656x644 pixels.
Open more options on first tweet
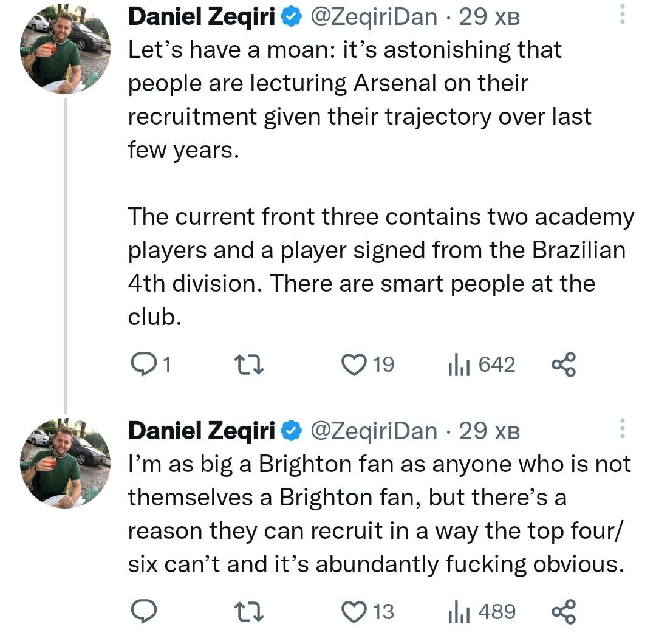[622, 16]
